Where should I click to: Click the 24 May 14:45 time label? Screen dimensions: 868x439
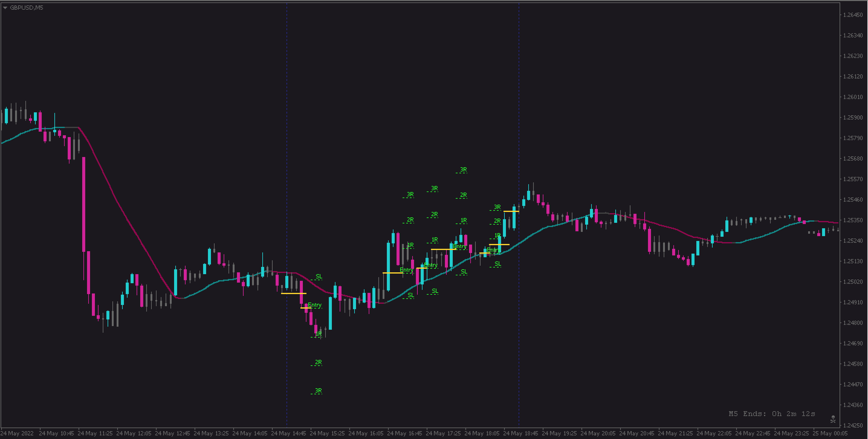point(288,433)
